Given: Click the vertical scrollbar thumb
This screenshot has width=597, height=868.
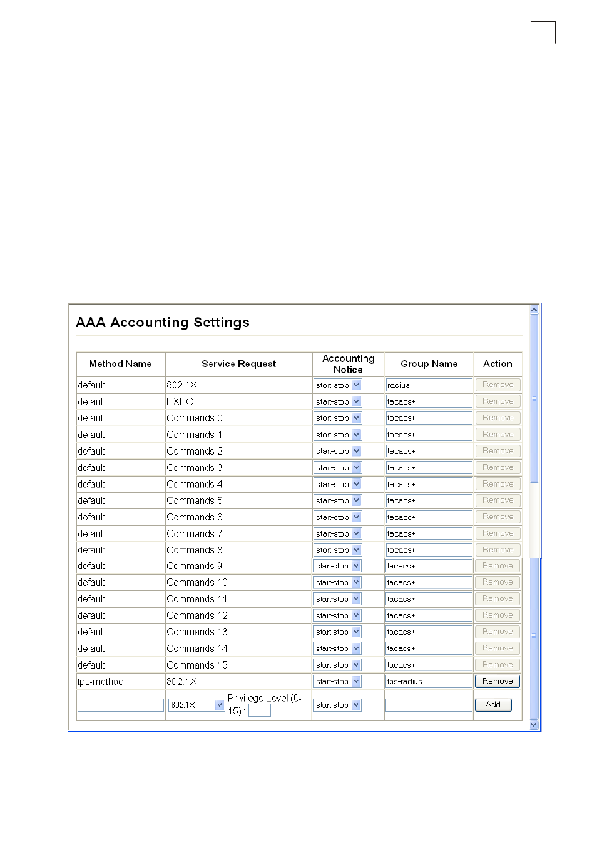Looking at the screenshot, I should click(x=534, y=398).
